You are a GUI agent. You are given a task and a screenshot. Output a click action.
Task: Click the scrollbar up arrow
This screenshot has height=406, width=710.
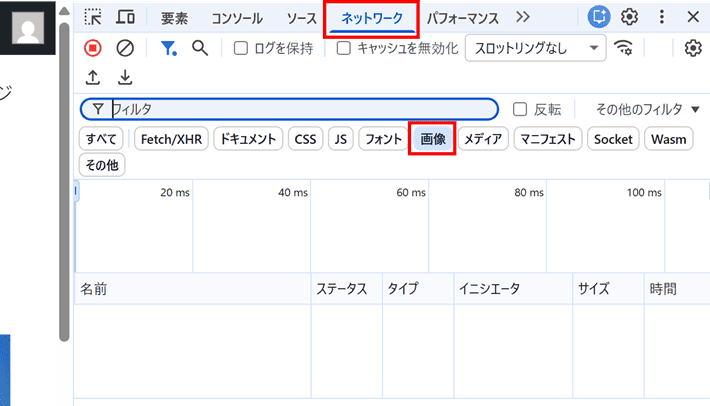(64, 11)
